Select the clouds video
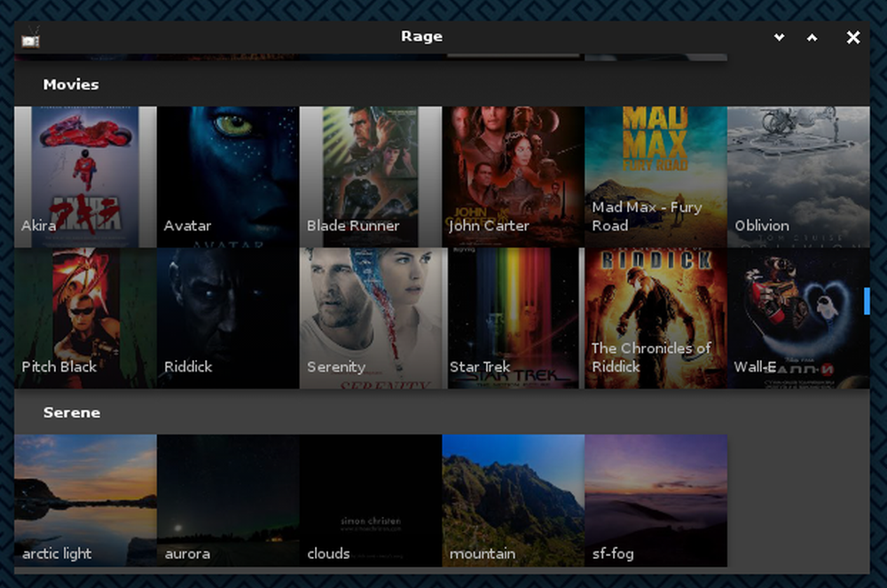This screenshot has width=887, height=588. pyautogui.click(x=371, y=500)
